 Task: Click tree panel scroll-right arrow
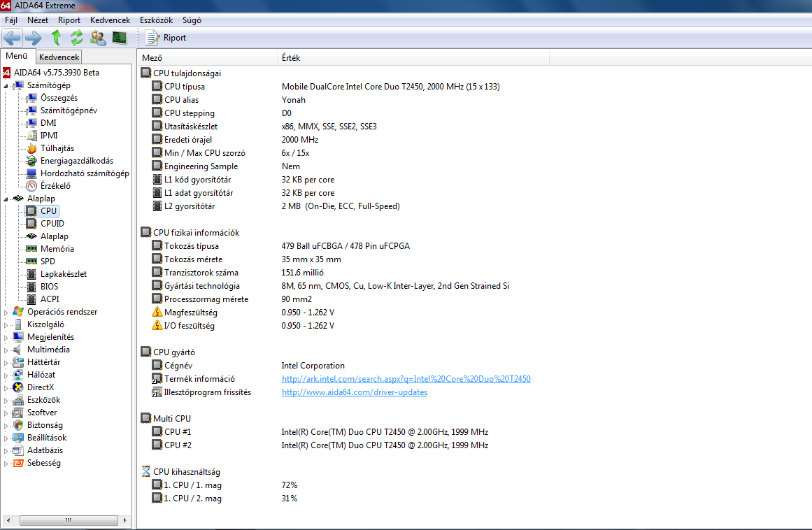pos(124,520)
